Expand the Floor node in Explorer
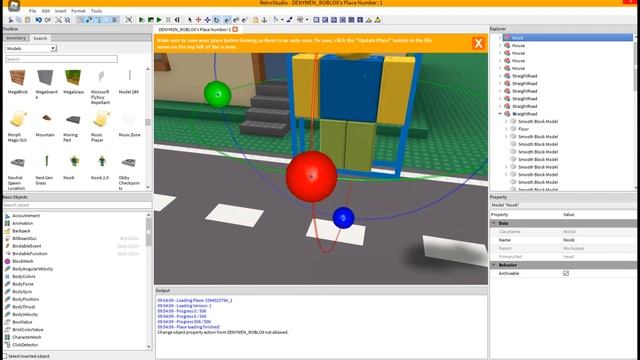The width and height of the screenshot is (640, 360). pyautogui.click(x=506, y=129)
